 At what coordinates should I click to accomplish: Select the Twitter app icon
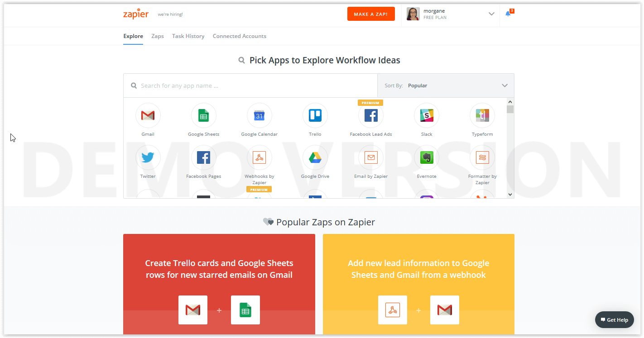(148, 157)
